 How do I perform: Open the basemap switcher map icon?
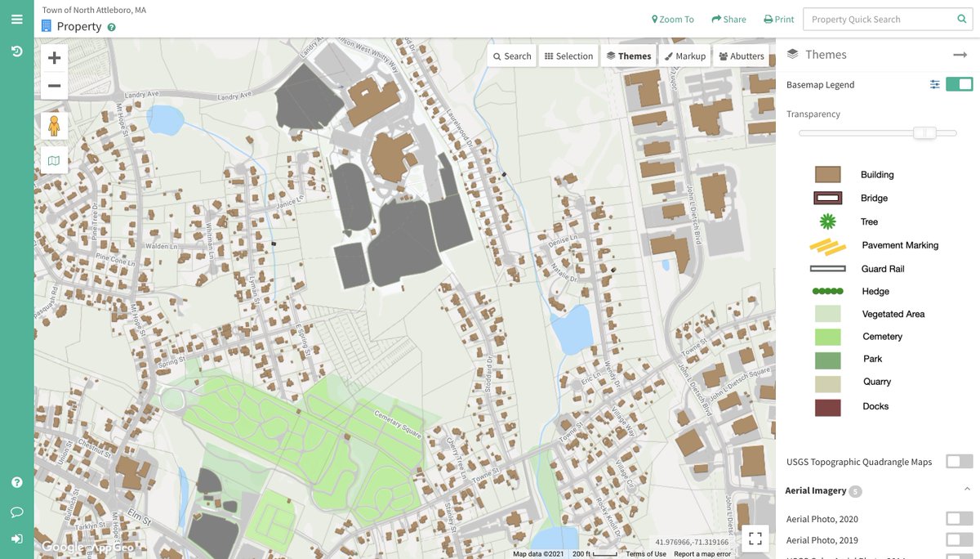[x=55, y=161]
